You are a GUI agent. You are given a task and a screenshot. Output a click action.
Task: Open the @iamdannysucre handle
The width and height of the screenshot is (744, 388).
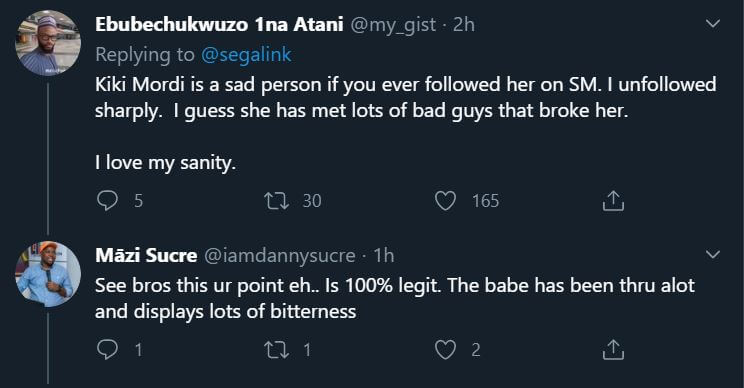coord(280,256)
